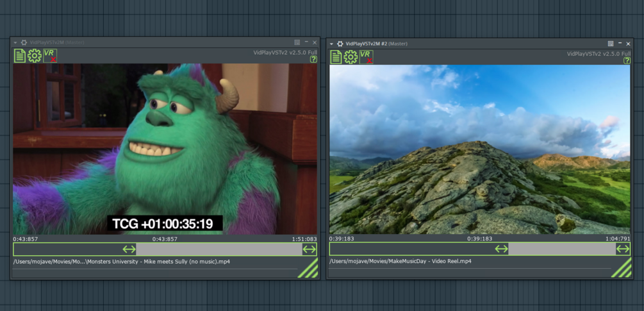The image size is (644, 311).
Task: Click MakeMusicDay landscape video preview
Action: [x=480, y=149]
